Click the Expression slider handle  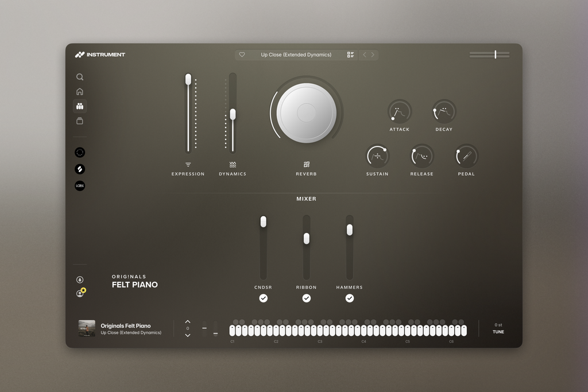click(188, 79)
